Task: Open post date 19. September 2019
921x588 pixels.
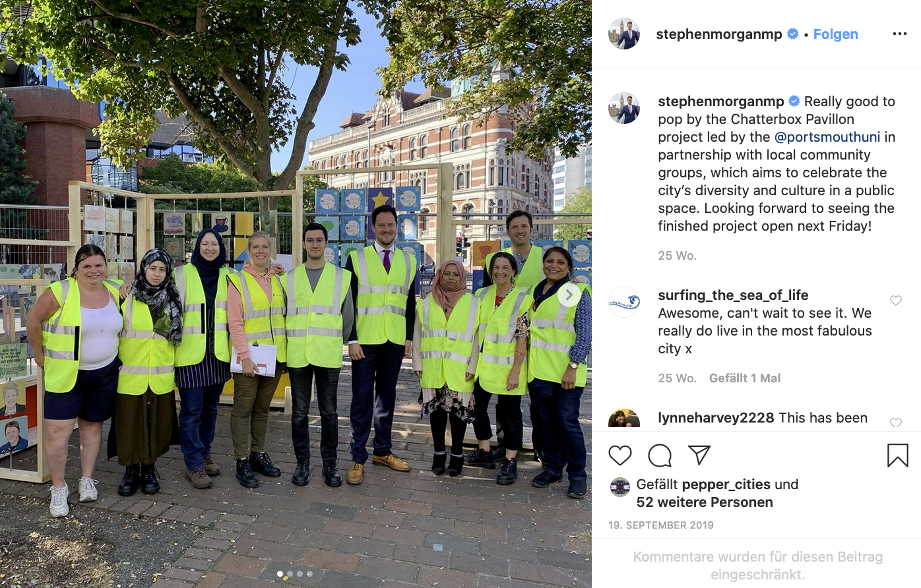Action: click(x=661, y=525)
